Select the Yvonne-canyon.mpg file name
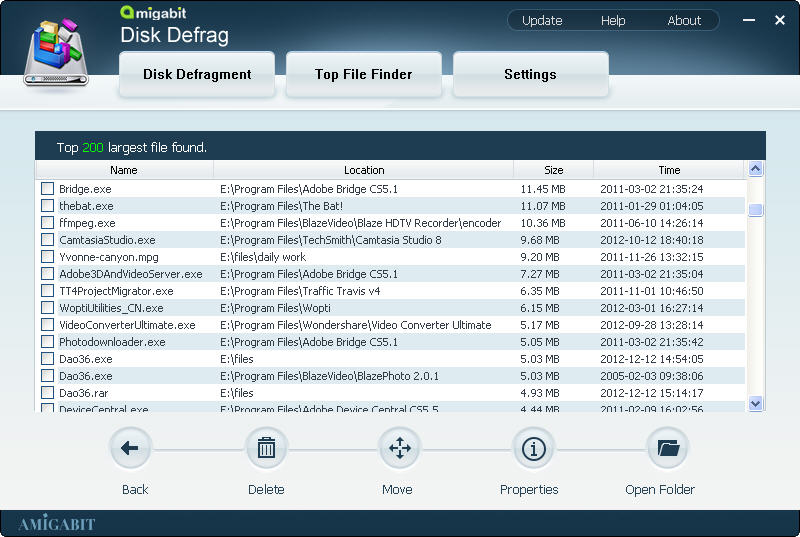The image size is (800, 537). [109, 257]
